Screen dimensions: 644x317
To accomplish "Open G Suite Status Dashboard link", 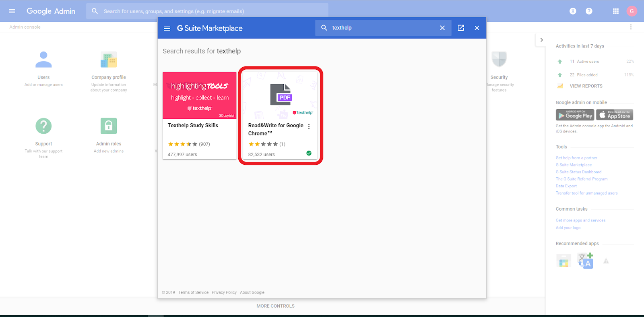I will [578, 172].
